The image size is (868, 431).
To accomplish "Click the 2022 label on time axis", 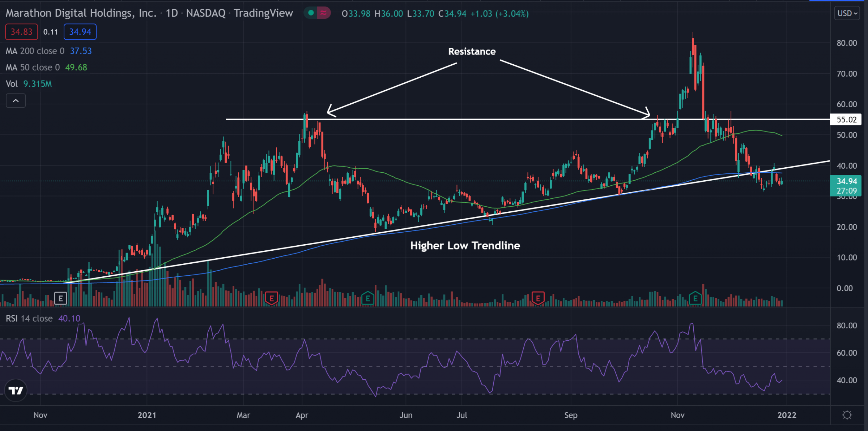I will pos(787,415).
